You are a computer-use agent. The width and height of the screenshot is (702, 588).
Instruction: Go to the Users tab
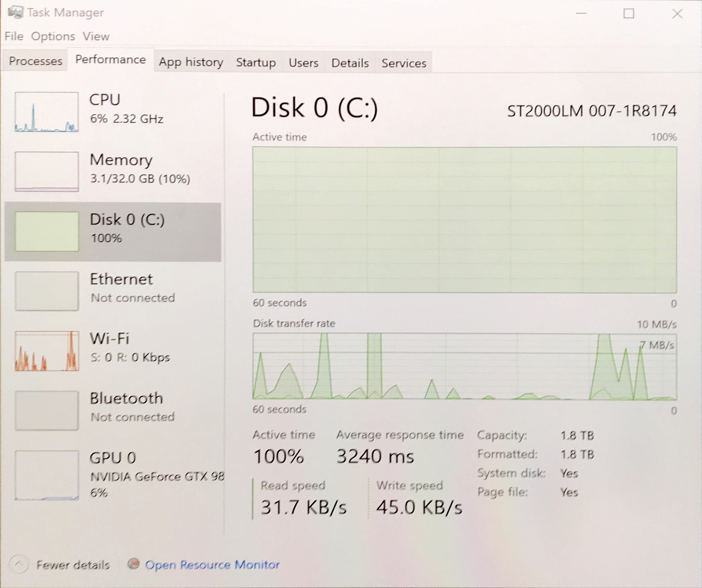(x=303, y=63)
